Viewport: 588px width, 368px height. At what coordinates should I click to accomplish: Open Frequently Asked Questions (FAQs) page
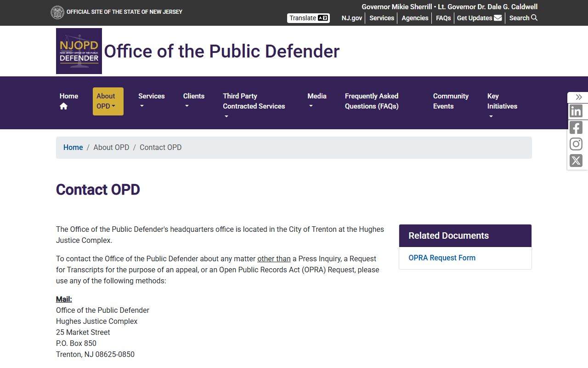click(x=372, y=101)
